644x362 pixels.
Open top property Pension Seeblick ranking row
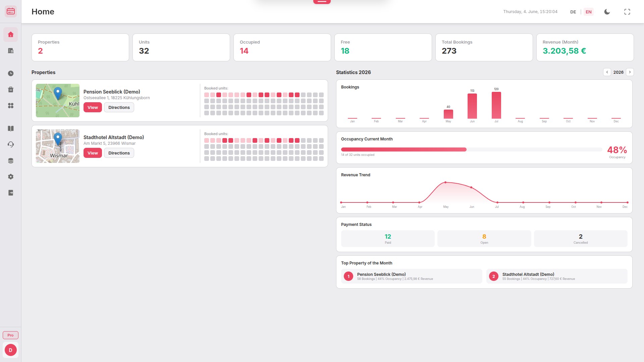tap(412, 276)
